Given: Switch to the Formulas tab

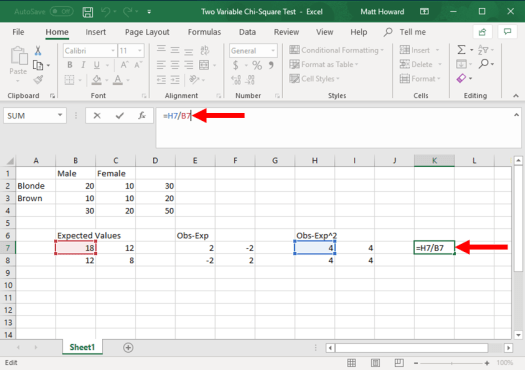Looking at the screenshot, I should tap(204, 32).
